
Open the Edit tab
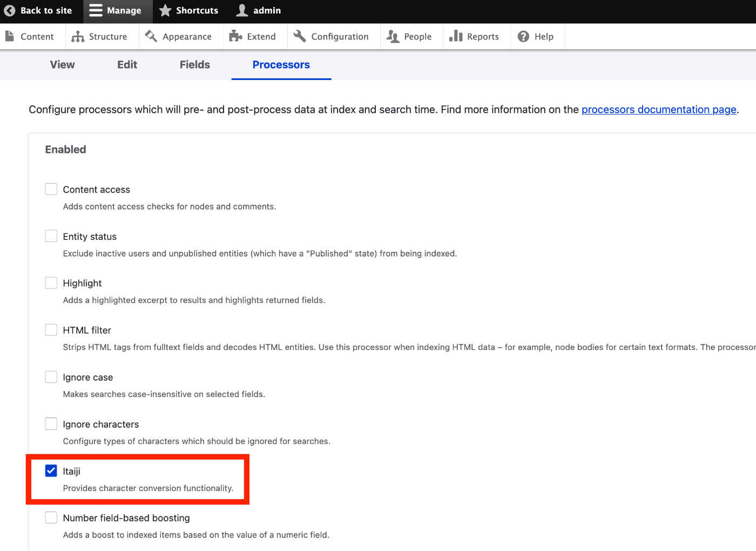coord(127,65)
